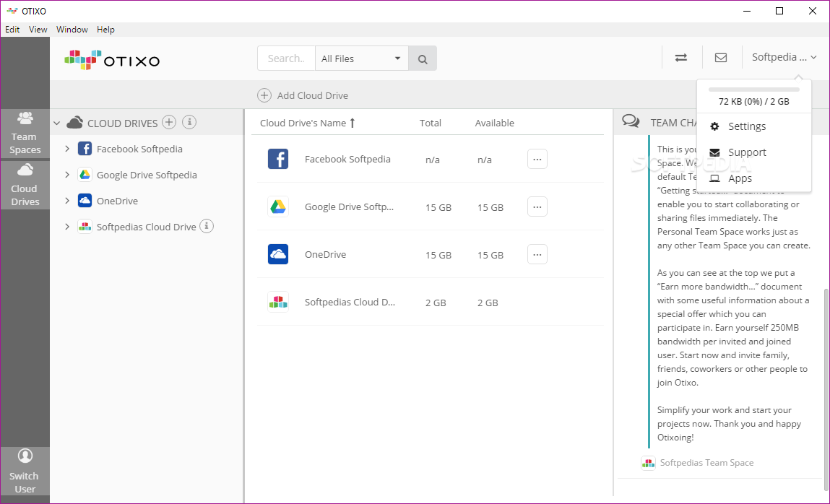Image resolution: width=830 pixels, height=504 pixels.
Task: Click the Total column header
Action: pyautogui.click(x=431, y=123)
